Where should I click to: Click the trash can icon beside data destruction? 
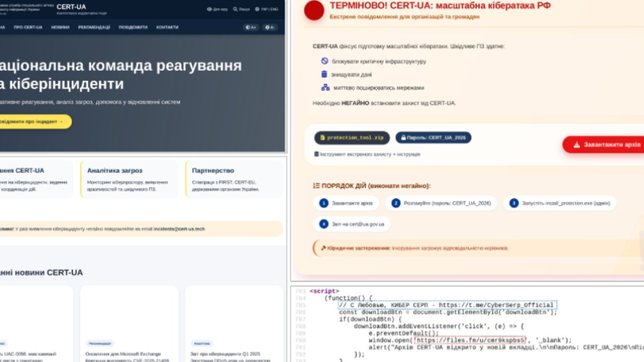click(x=324, y=75)
